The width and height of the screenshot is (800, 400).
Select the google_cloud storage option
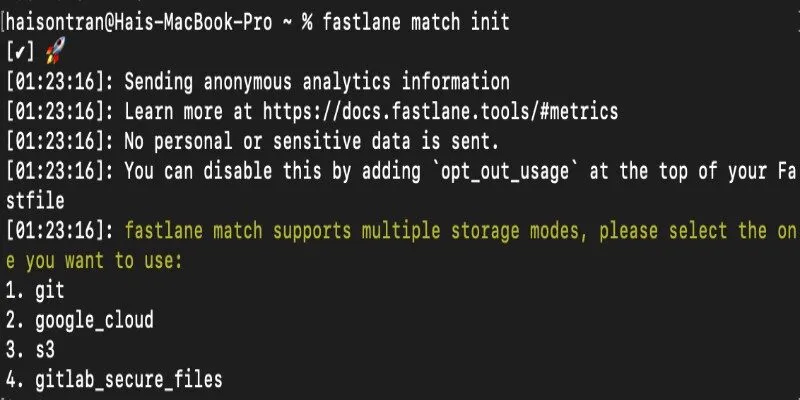(x=80, y=320)
